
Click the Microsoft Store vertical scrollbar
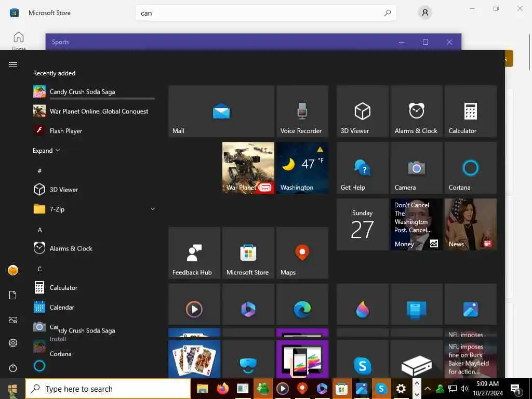click(529, 52)
